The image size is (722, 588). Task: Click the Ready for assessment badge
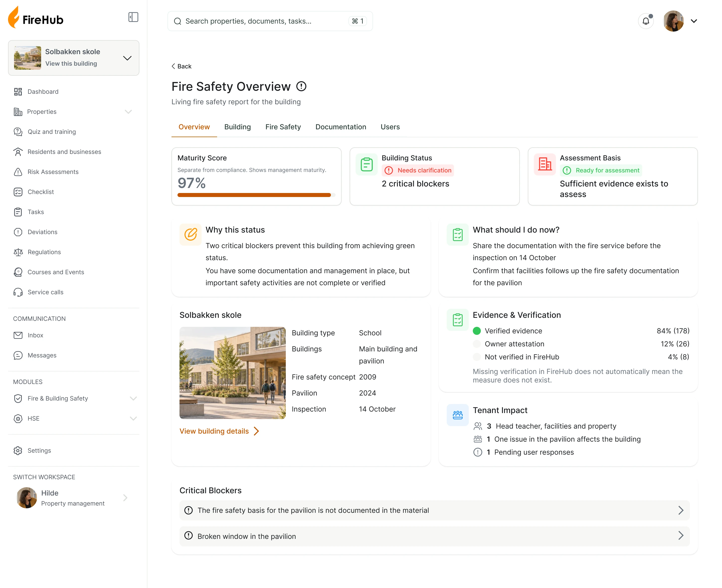tap(601, 170)
